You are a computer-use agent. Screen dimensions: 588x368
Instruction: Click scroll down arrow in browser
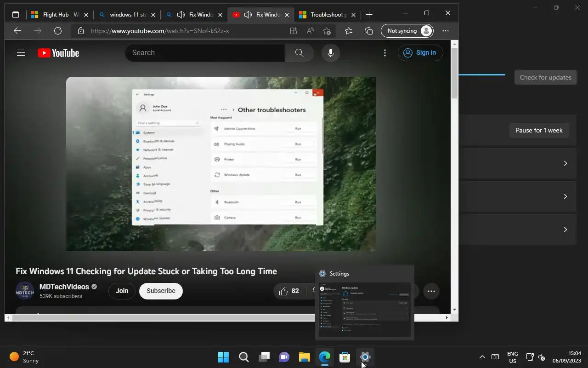[454, 310]
